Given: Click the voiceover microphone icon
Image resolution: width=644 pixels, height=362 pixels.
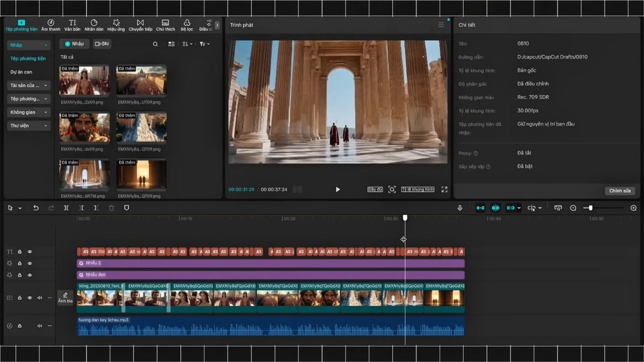Looking at the screenshot, I should pyautogui.click(x=460, y=207).
